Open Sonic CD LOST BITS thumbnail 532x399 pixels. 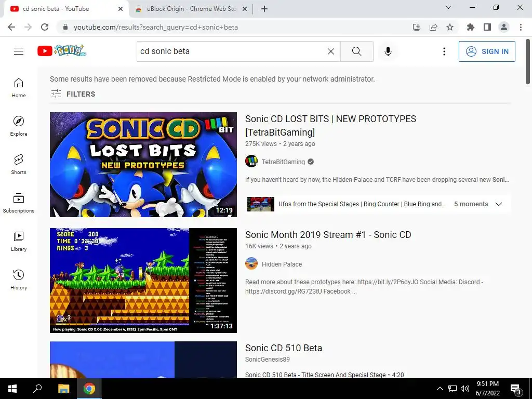(x=143, y=165)
